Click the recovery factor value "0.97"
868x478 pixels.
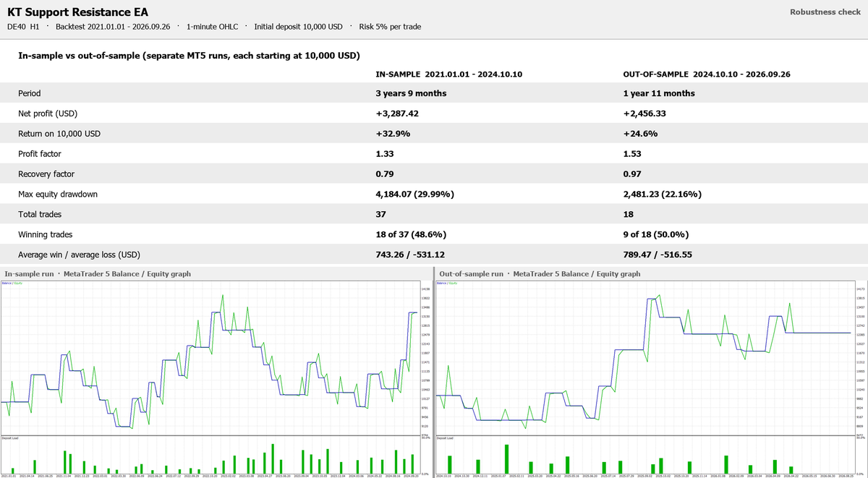[632, 174]
